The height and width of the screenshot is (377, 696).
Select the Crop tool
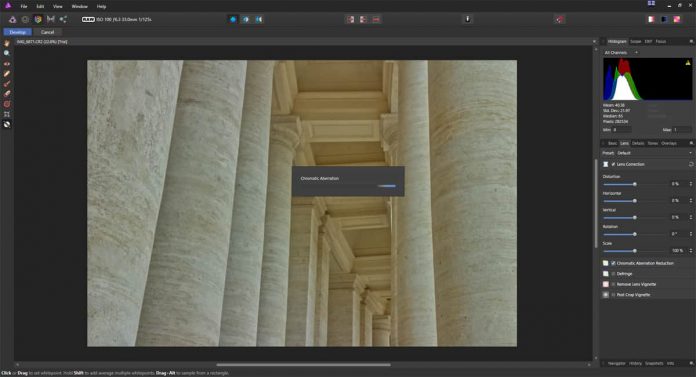7,114
